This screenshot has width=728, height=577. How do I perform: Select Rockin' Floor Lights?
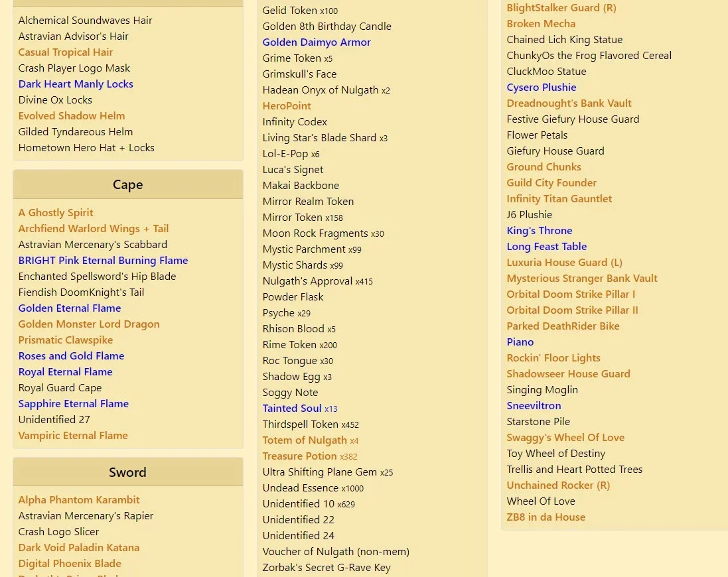click(553, 357)
